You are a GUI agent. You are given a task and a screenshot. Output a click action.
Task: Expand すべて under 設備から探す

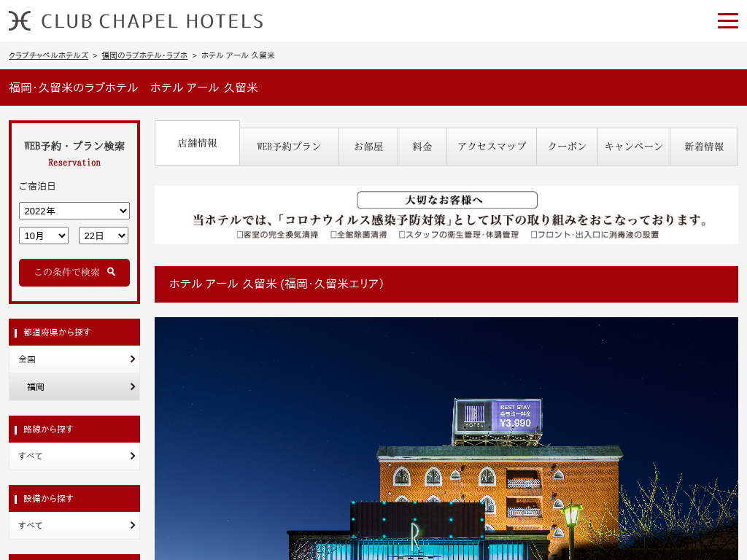74,525
